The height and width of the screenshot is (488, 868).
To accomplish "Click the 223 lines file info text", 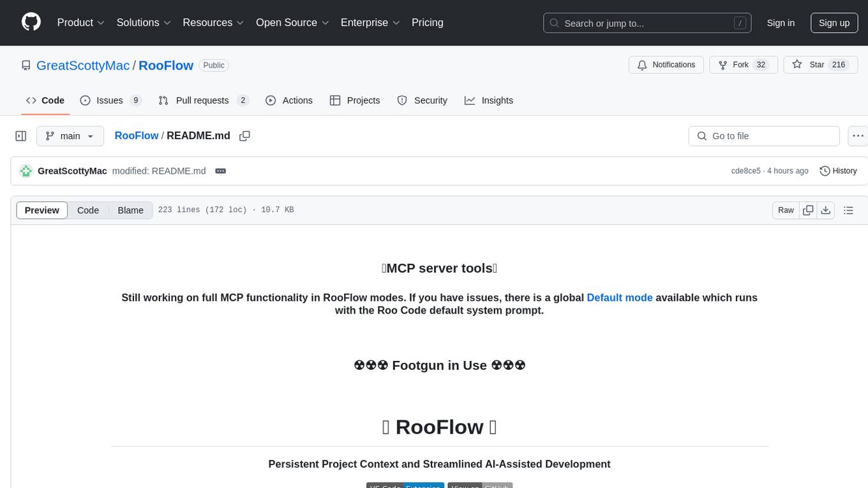I will (226, 210).
